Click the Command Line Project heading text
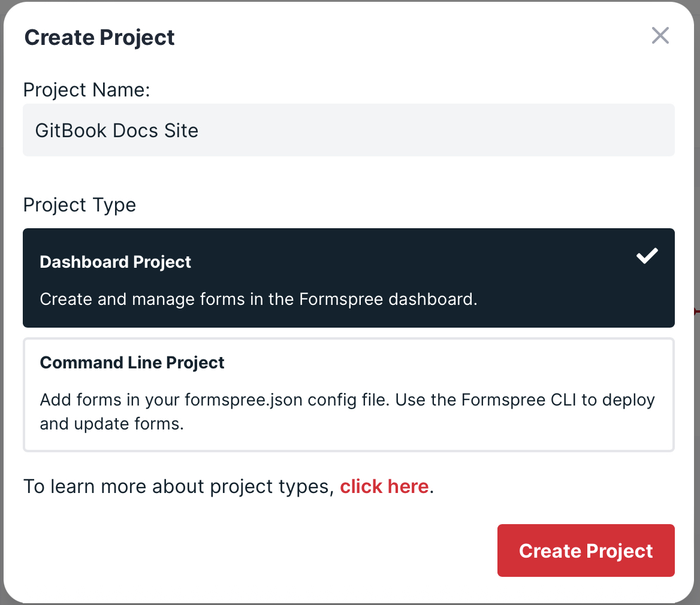 point(132,362)
